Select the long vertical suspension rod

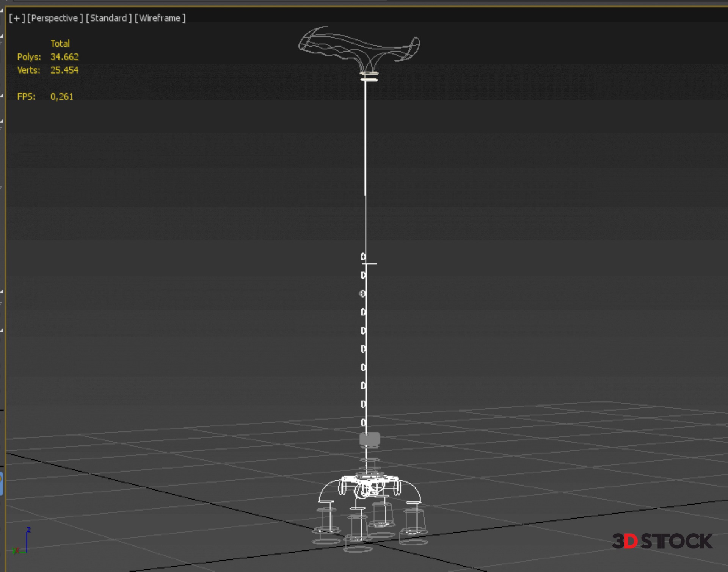tap(365, 152)
